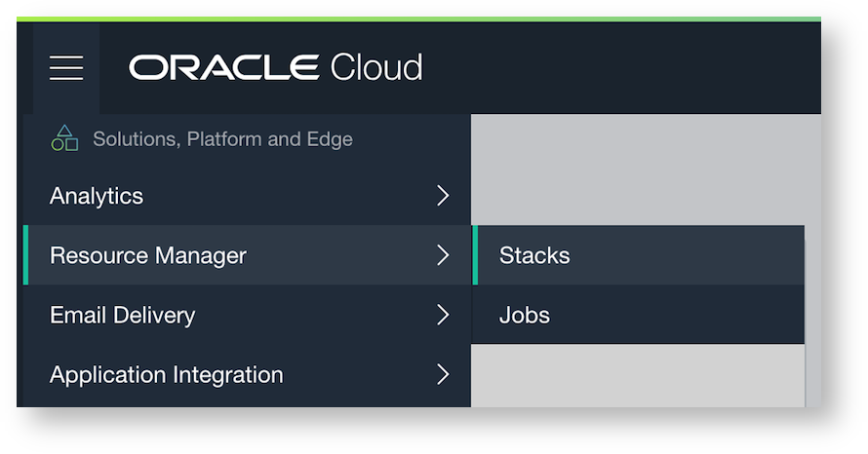Expand the Email Delivery submenu arrow
Viewport: 868px width, 454px height.
click(443, 315)
